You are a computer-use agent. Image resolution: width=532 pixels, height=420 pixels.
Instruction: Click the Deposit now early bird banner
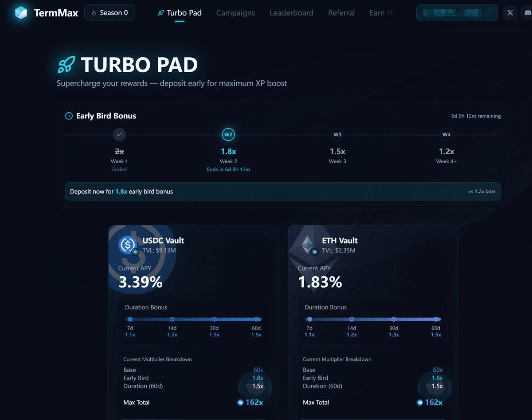[x=283, y=192]
